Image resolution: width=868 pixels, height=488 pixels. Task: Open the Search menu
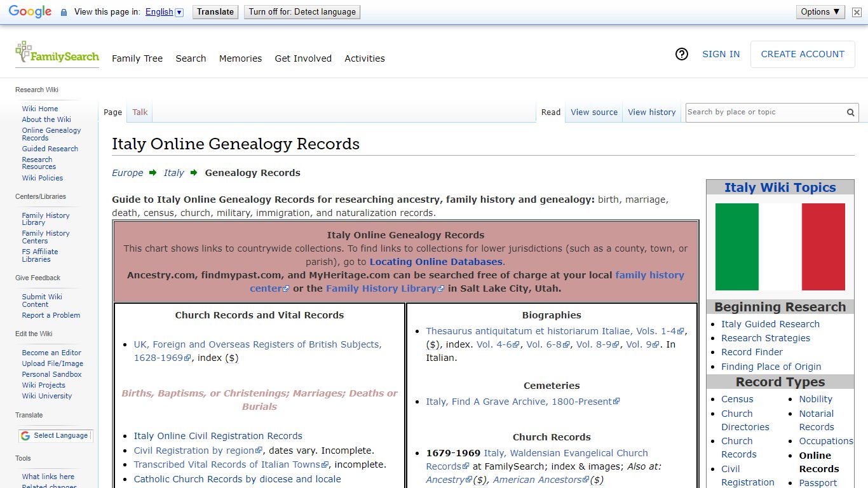pyautogui.click(x=191, y=58)
